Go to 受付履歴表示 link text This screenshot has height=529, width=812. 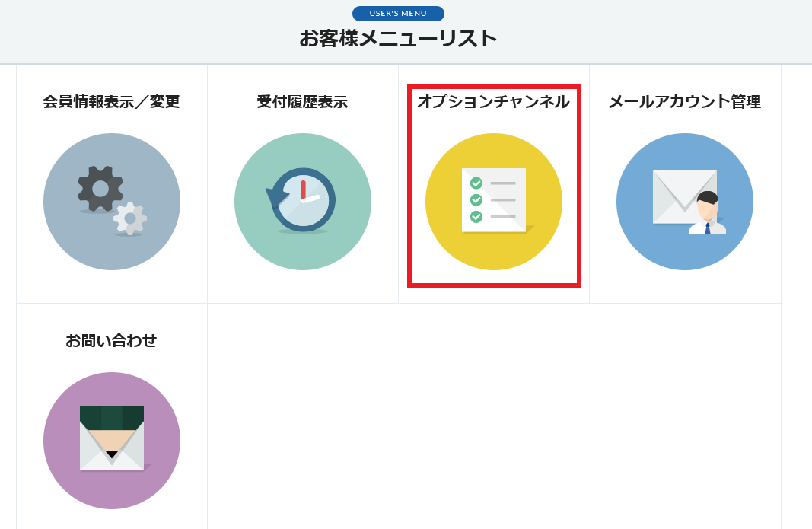302,101
